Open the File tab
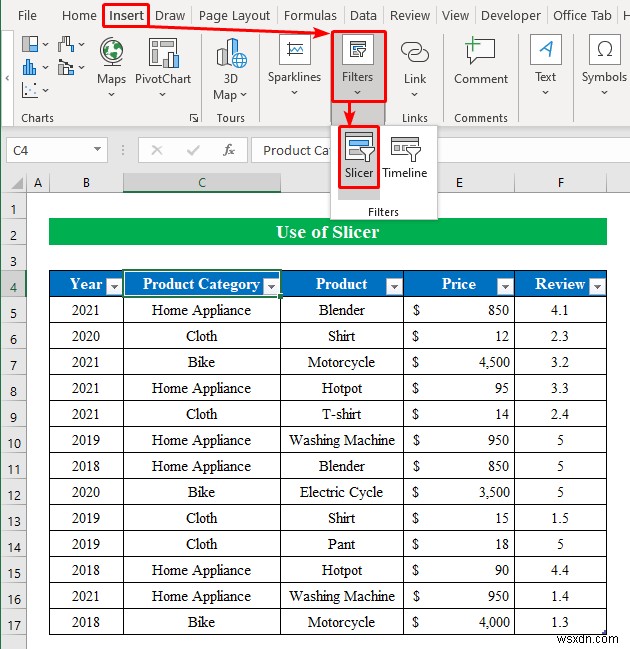The width and height of the screenshot is (630, 649). coord(27,16)
